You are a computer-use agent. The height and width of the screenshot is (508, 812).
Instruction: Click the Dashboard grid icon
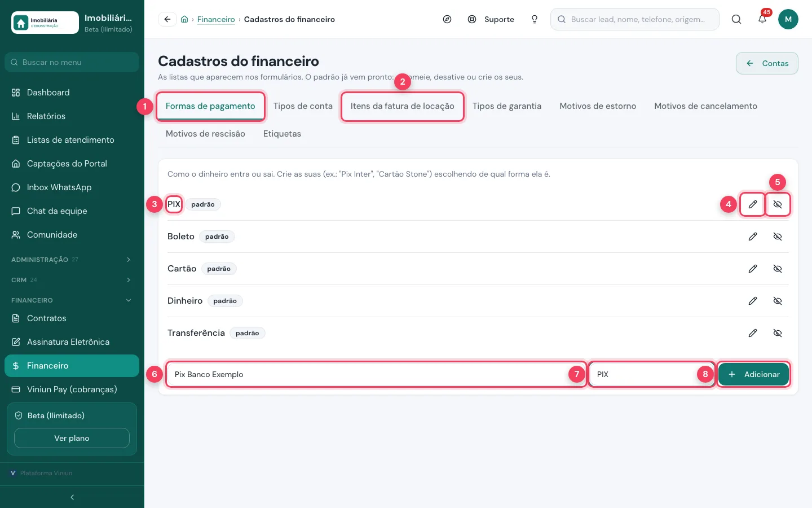point(16,93)
